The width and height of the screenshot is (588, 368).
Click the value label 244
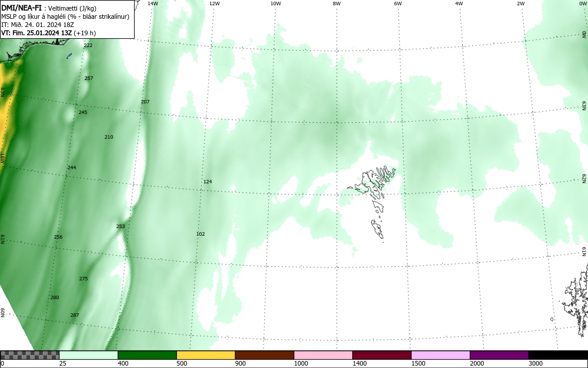coord(72,168)
